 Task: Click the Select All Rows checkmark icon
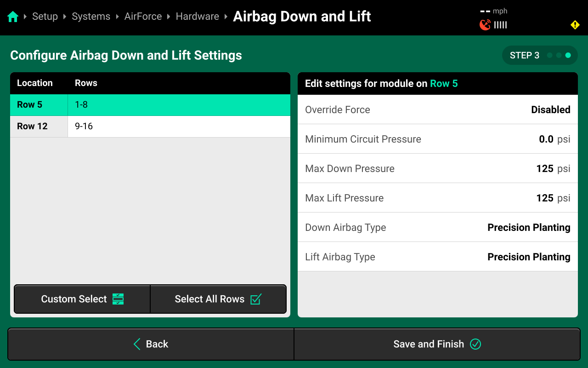point(256,299)
